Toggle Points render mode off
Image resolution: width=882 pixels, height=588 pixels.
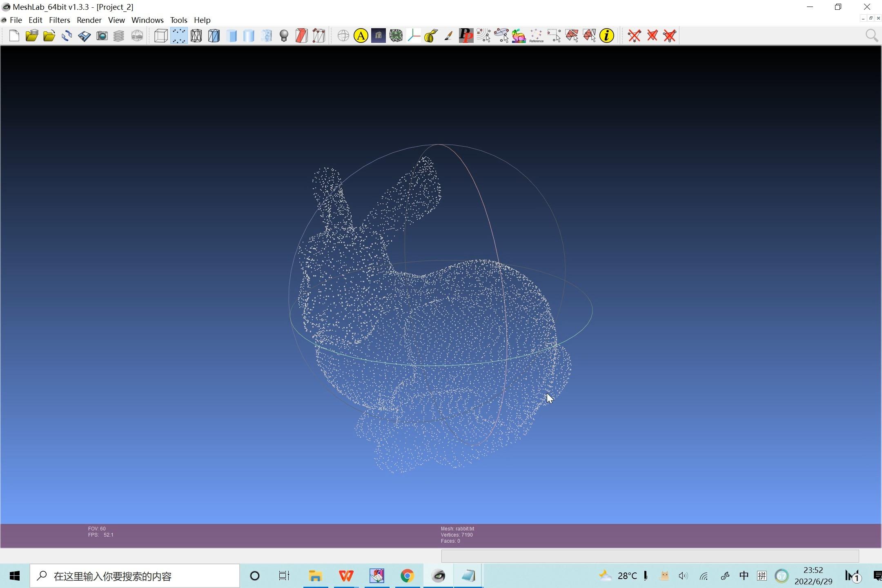click(x=178, y=36)
